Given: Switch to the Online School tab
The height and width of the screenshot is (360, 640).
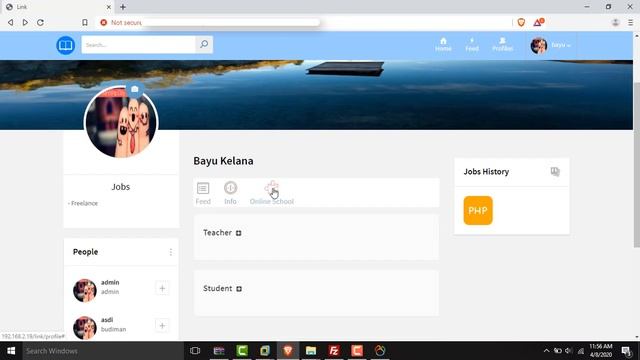Looking at the screenshot, I should (x=271, y=193).
